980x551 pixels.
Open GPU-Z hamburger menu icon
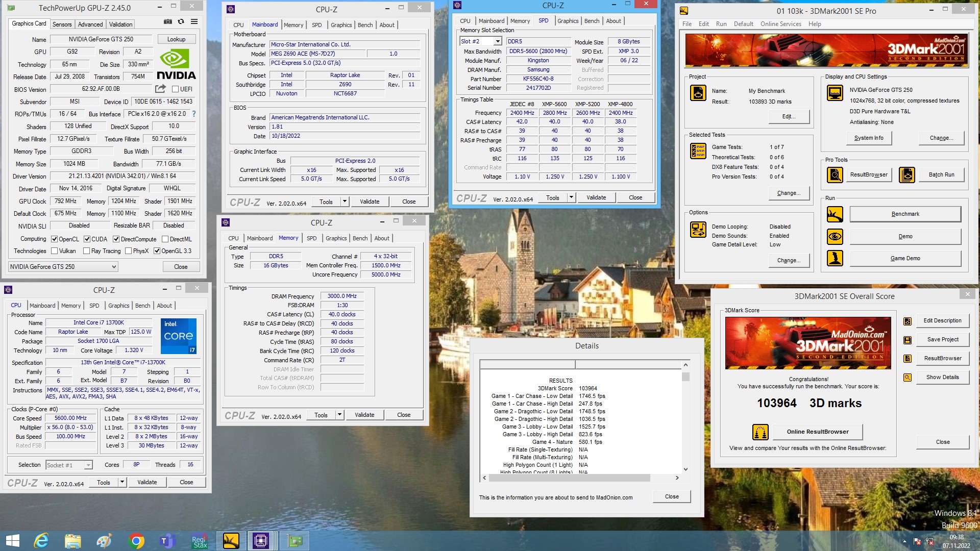[194, 22]
